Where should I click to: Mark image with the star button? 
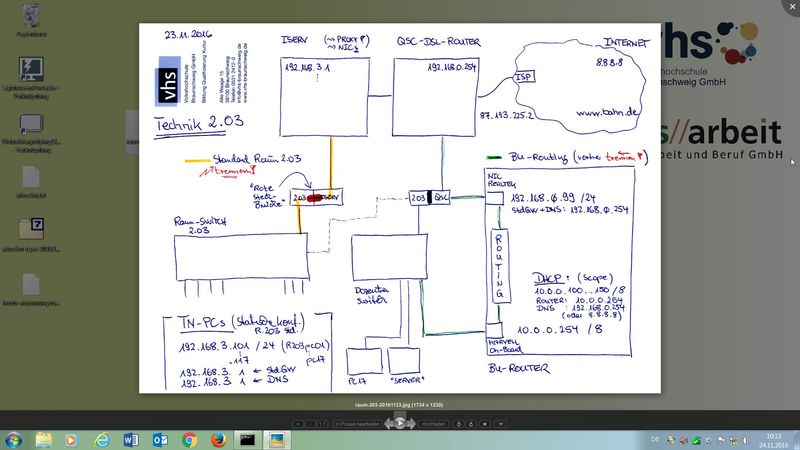coord(485,424)
